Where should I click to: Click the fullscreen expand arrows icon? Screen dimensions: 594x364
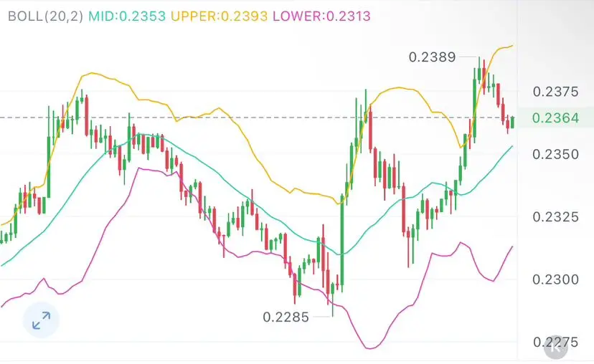pos(42,320)
